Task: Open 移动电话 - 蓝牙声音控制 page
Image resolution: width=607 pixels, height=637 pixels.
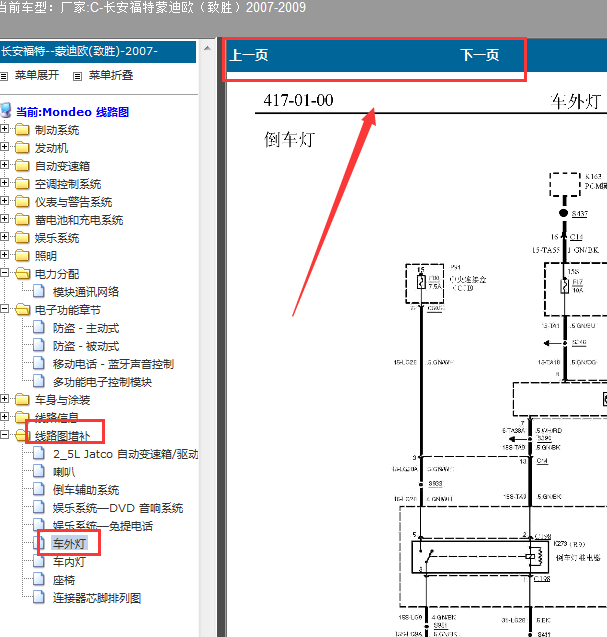Action: coord(113,364)
